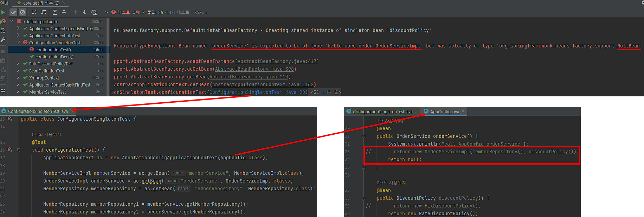Image resolution: width=644 pixels, height=217 pixels.
Task: Click '0개의 사용위치' usages hint above @Test
Action: tap(46, 134)
